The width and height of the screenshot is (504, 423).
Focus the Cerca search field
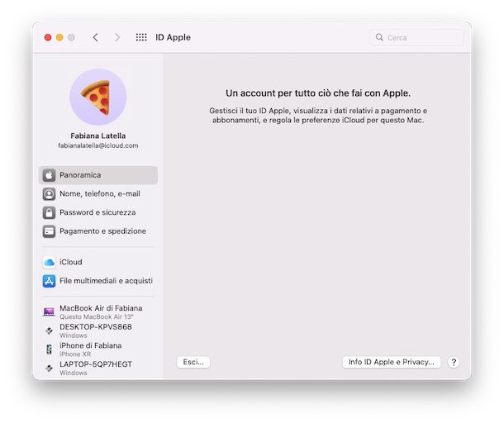(x=416, y=37)
